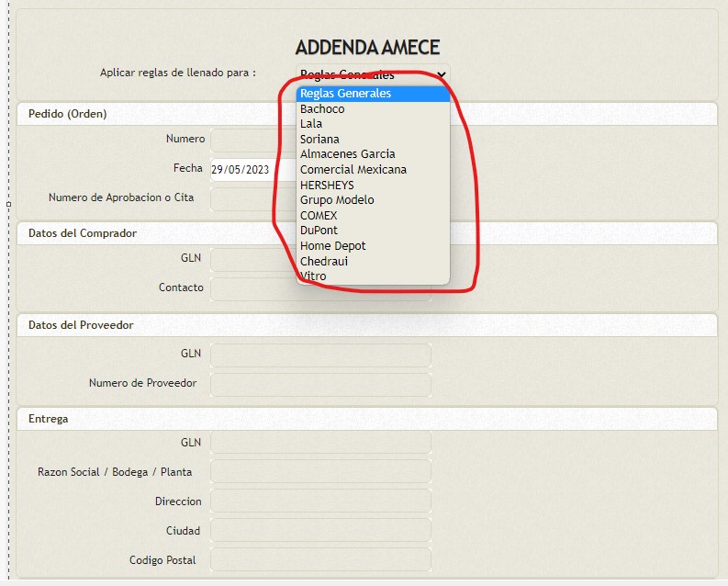Click the ADDENDA AMECE title

pyautogui.click(x=367, y=48)
